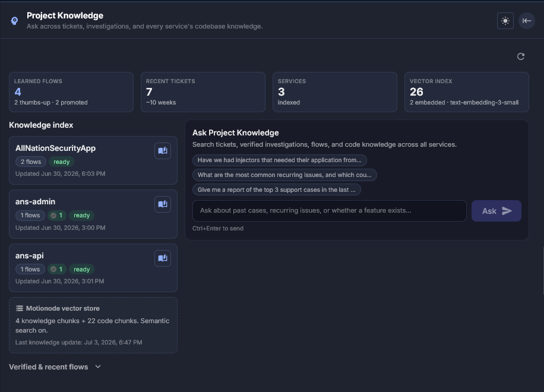The image size is (544, 392).
Task: Select suggestion 'Give me a report of the top 3'
Action: (x=277, y=189)
